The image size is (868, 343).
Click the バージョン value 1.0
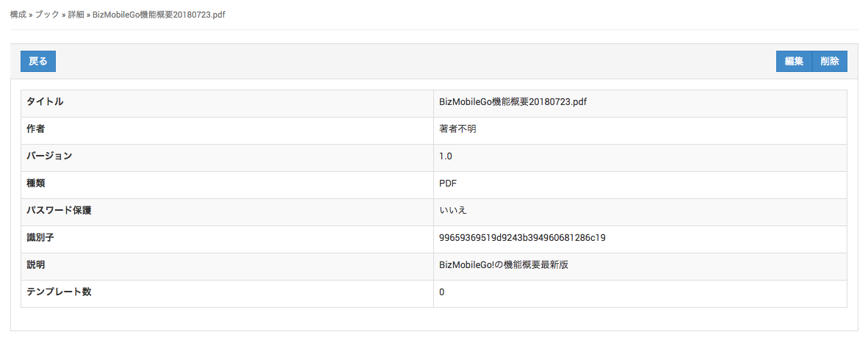pos(446,156)
